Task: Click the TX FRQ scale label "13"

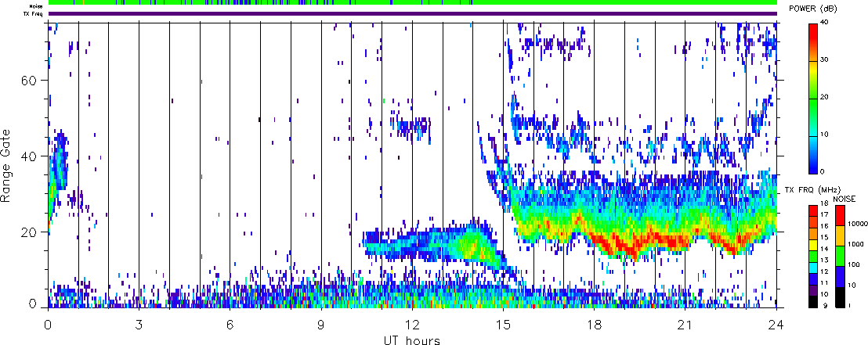Action: (x=824, y=261)
